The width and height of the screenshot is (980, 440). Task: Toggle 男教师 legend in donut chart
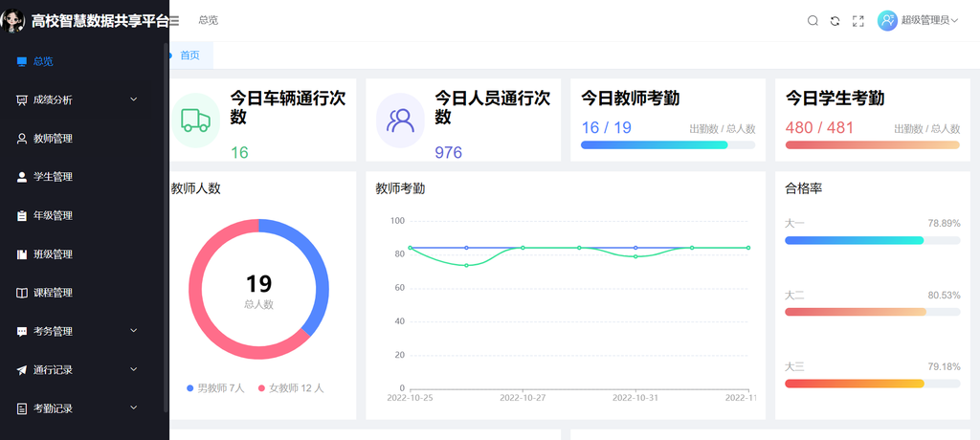216,388
